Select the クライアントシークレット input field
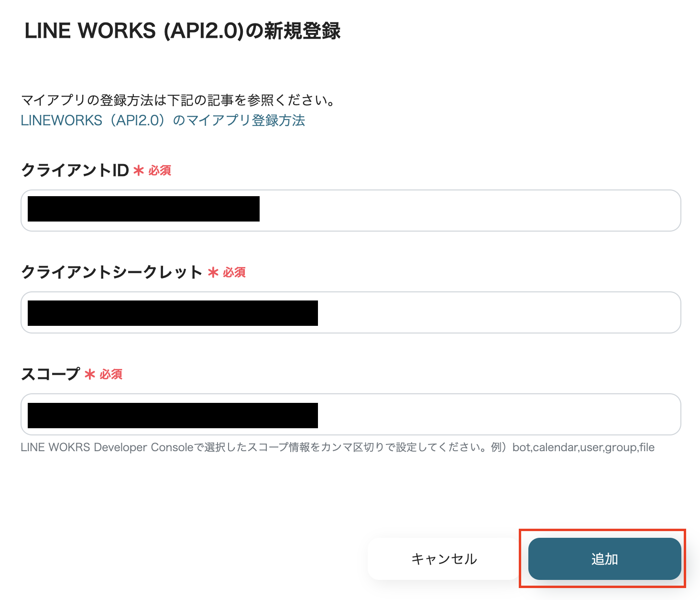700x600 pixels. [351, 312]
